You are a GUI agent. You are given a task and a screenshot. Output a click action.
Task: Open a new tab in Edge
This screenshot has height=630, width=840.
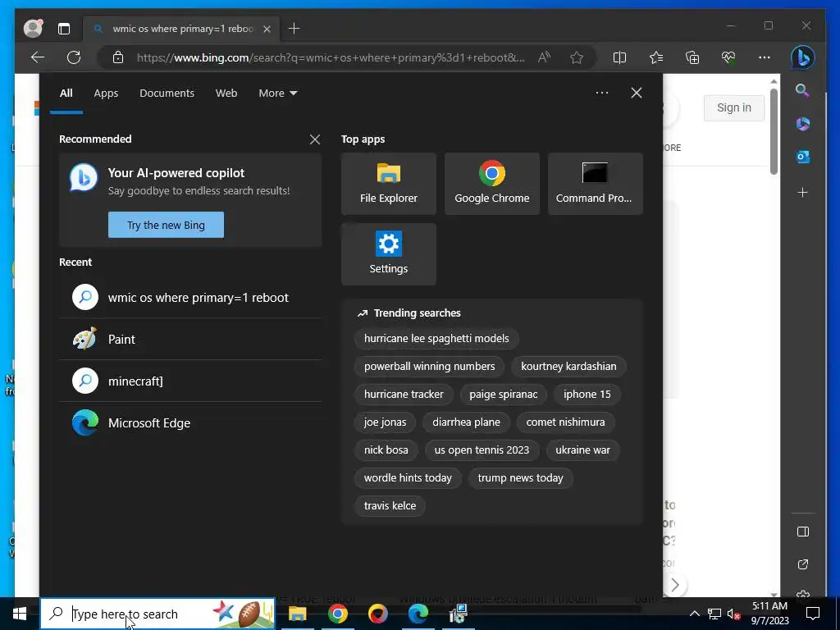[294, 29]
